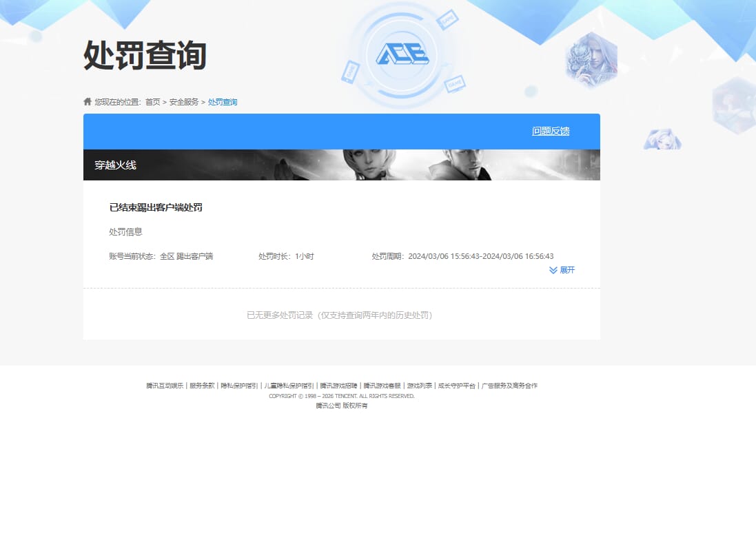Click 首页 in the breadcrumb
This screenshot has width=756, height=553.
(152, 101)
